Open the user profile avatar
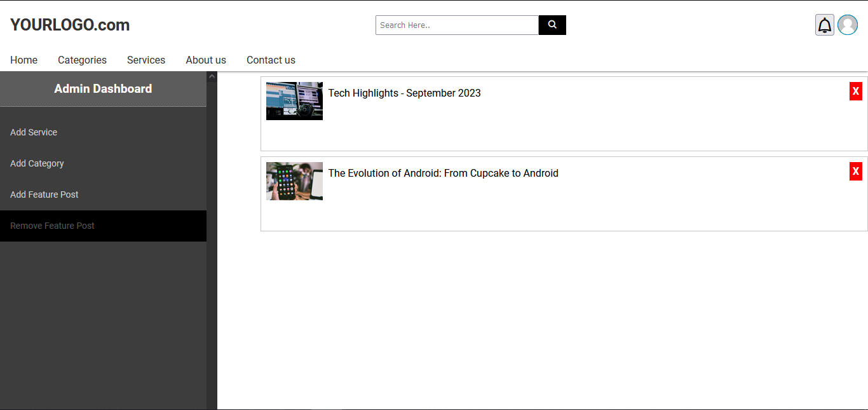This screenshot has width=868, height=410. tap(847, 25)
